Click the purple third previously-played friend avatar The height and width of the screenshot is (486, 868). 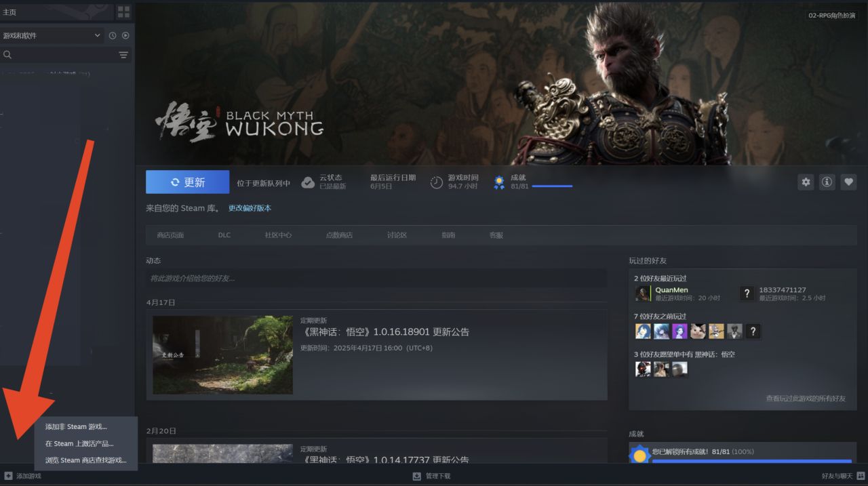pyautogui.click(x=679, y=331)
